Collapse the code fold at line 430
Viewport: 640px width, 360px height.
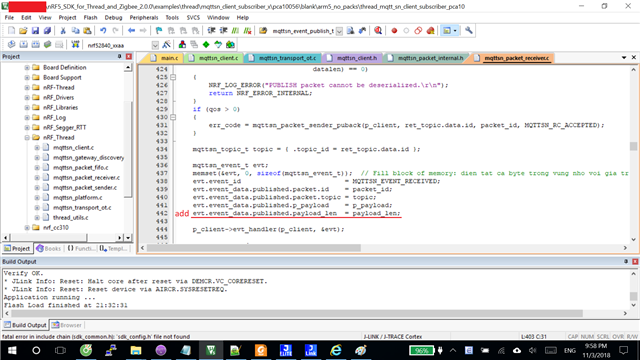(x=173, y=117)
